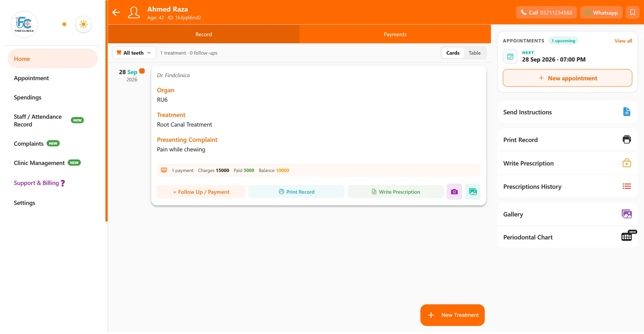Click Charges 15000 text
644x334 pixels.
pos(213,171)
